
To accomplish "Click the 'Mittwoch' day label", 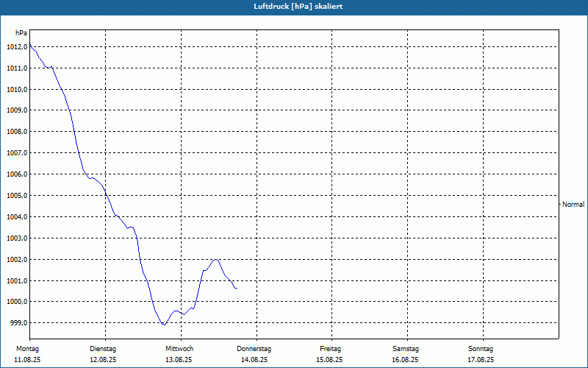I will pos(179,349).
